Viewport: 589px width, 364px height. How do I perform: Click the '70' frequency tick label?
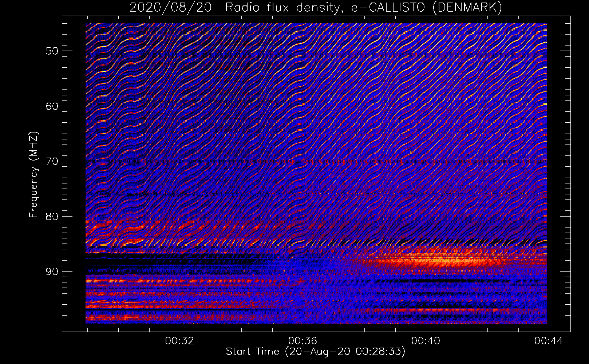[x=52, y=161]
